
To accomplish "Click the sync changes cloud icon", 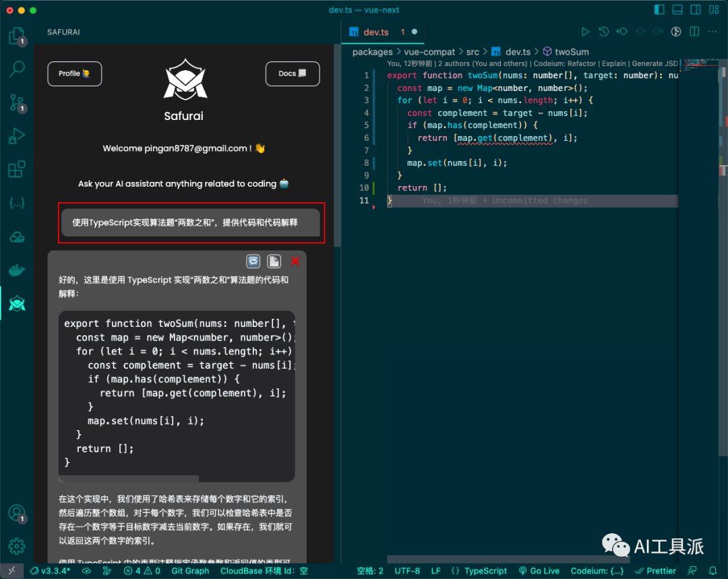I will (x=86, y=571).
